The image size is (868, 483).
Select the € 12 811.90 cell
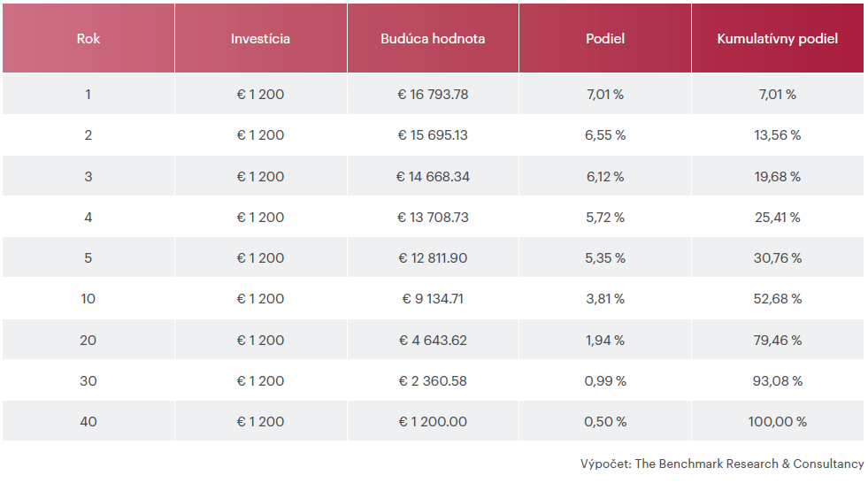pyautogui.click(x=433, y=257)
